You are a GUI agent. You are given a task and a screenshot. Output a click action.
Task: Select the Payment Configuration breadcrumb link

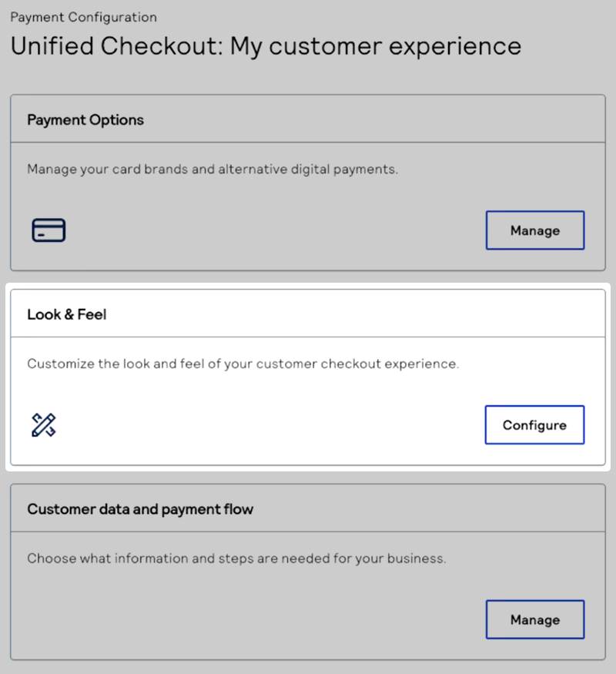click(x=85, y=17)
